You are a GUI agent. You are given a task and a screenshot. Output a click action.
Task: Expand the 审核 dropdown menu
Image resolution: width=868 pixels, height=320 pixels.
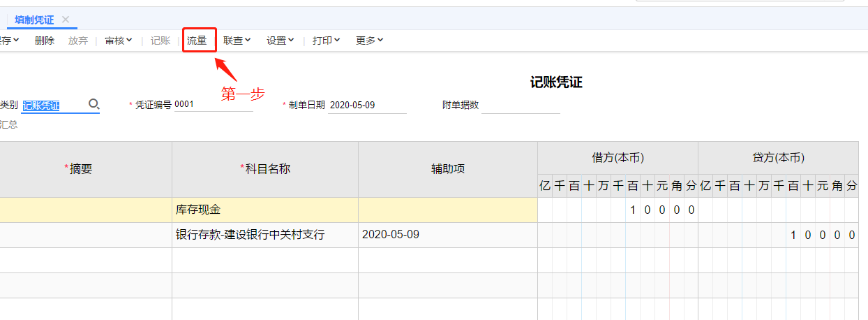tap(118, 41)
